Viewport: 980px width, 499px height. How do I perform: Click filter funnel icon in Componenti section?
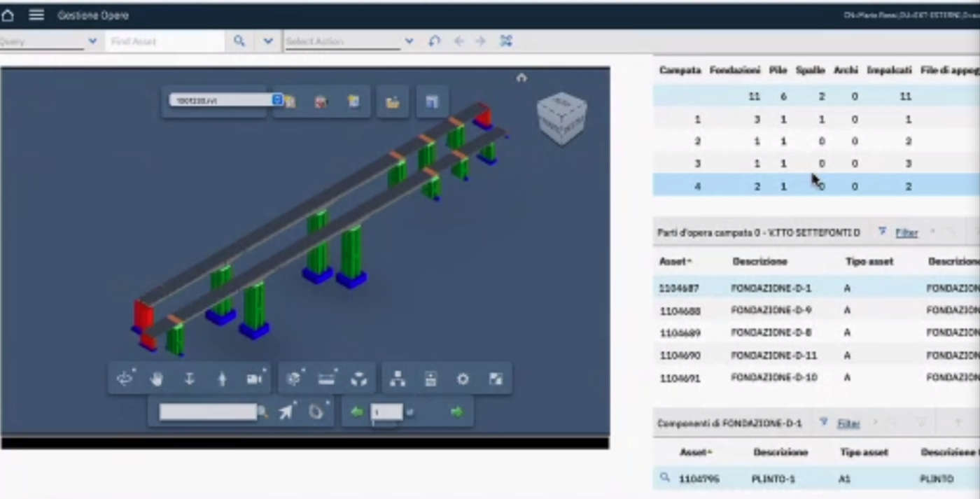(x=824, y=423)
